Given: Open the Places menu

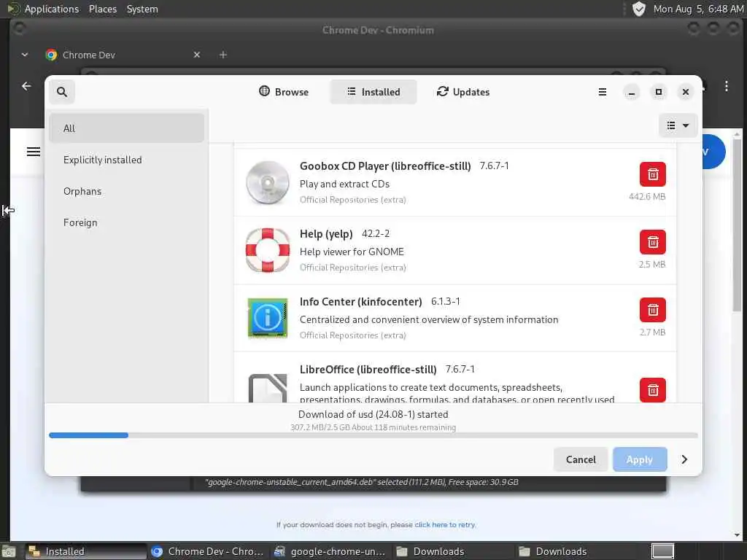Looking at the screenshot, I should [x=102, y=9].
